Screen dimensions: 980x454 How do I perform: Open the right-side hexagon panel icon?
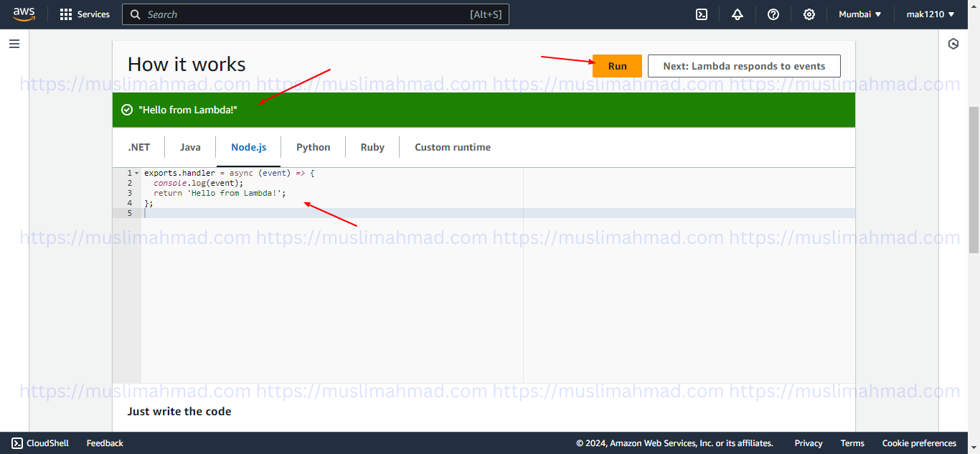(x=953, y=44)
